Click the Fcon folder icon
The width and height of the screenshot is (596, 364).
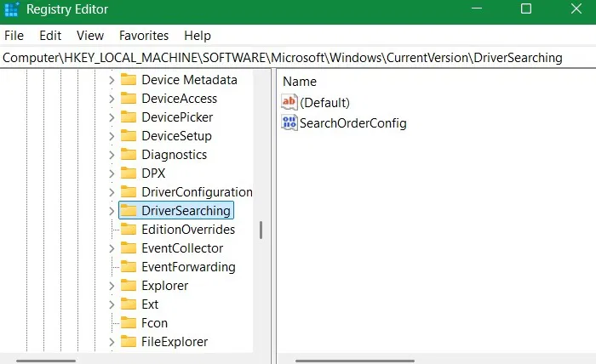129,323
